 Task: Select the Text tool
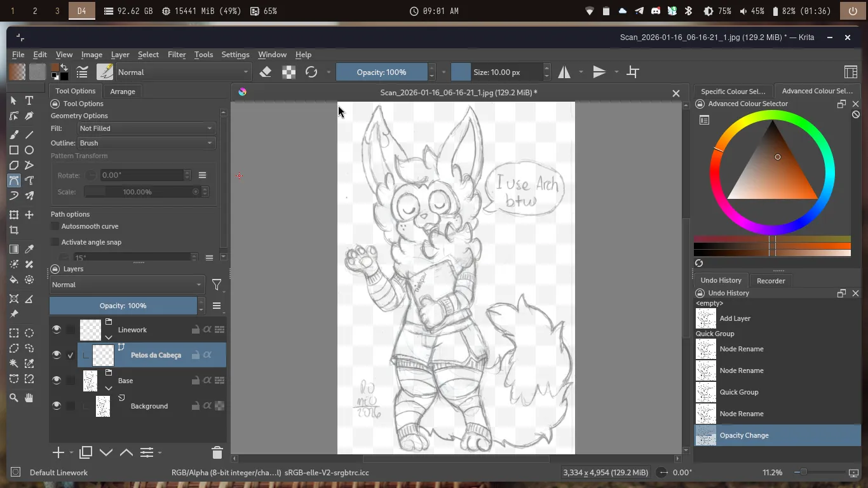pos(29,100)
